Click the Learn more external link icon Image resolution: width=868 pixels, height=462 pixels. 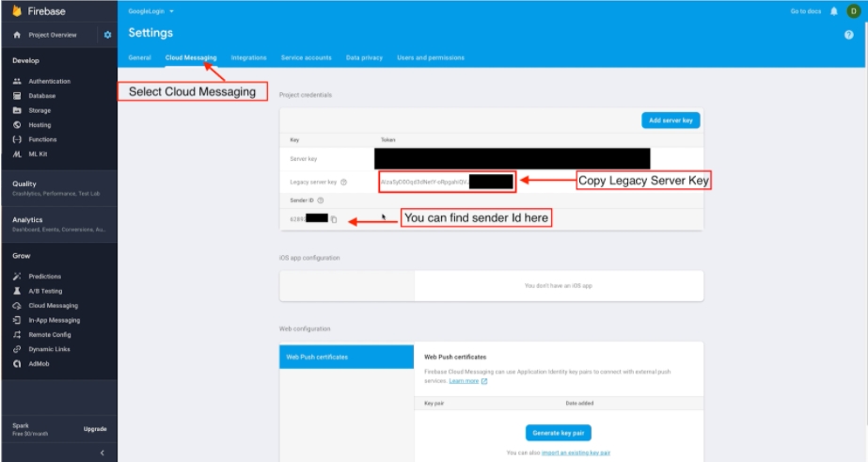(x=484, y=381)
